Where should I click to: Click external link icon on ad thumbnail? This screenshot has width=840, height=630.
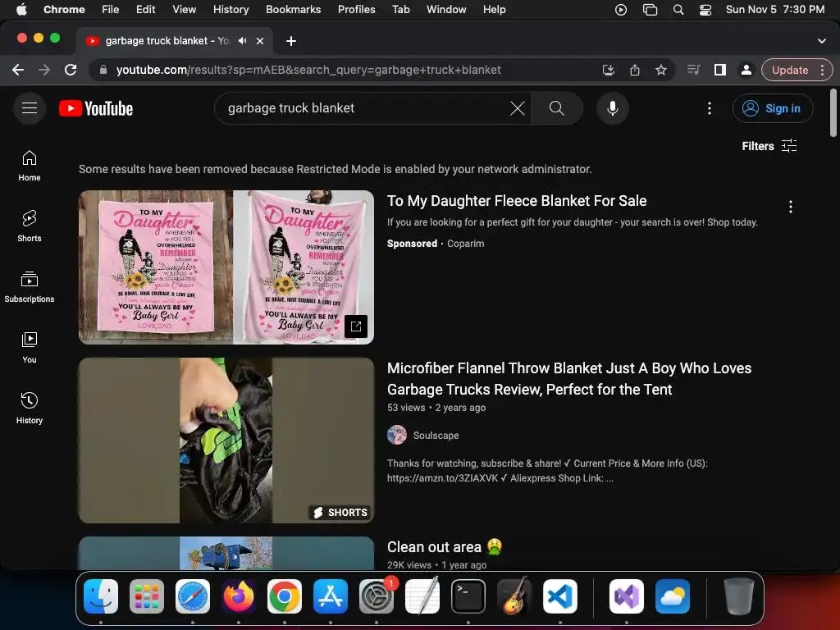(x=356, y=326)
